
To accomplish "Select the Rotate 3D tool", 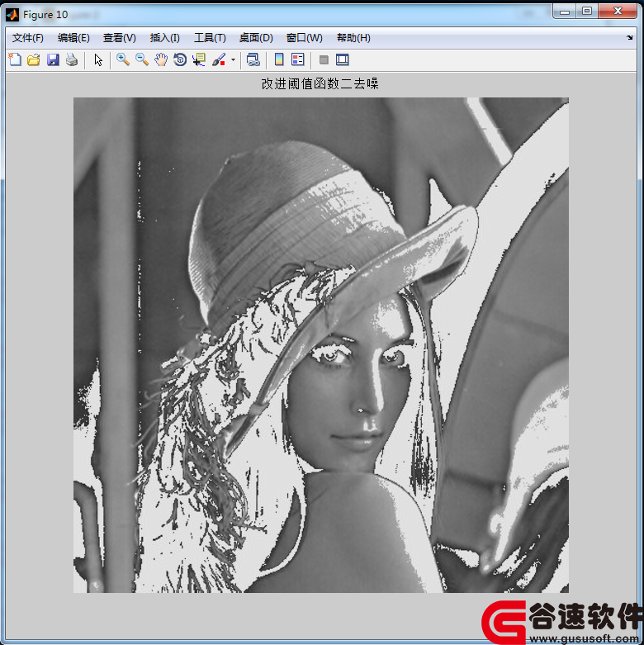I will pyautogui.click(x=180, y=59).
